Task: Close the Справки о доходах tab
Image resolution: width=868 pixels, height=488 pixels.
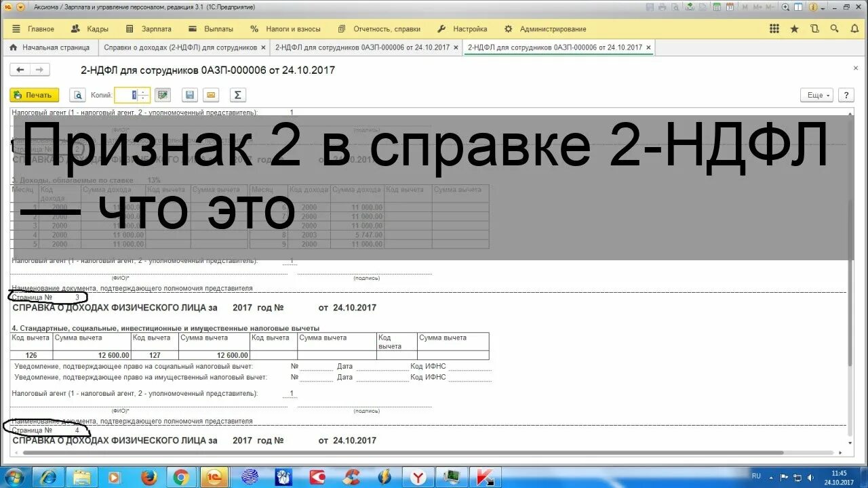Action: [263, 48]
